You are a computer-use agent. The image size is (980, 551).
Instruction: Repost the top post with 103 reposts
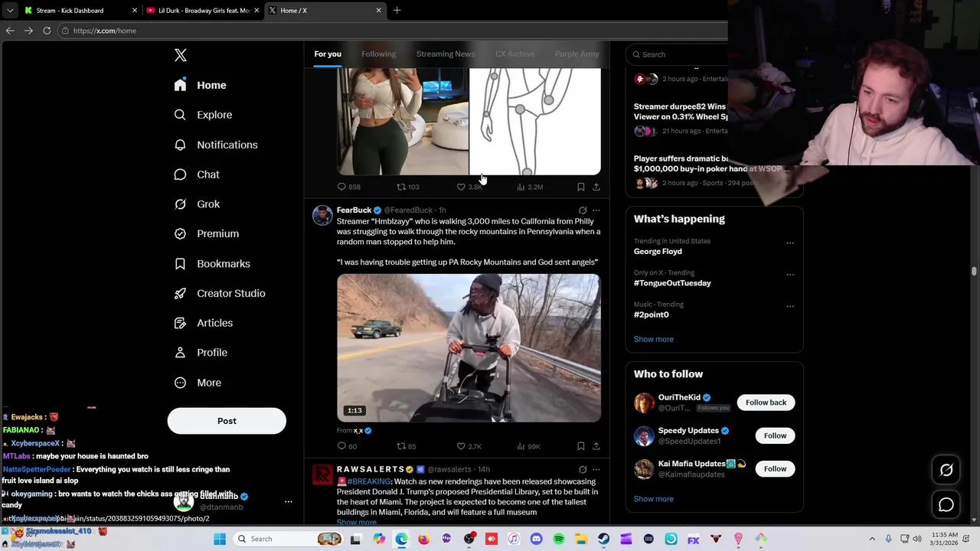[407, 187]
